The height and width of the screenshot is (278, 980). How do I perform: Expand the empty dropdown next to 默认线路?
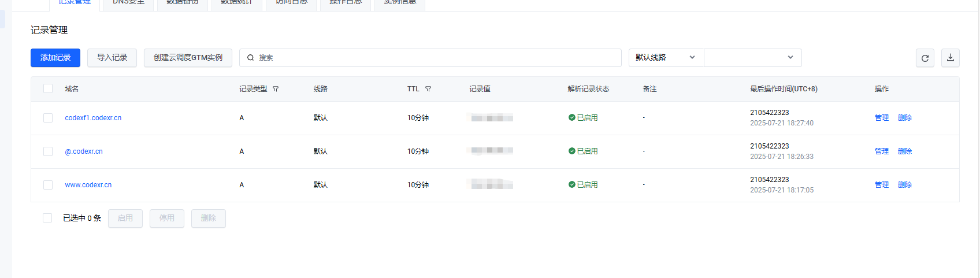tap(753, 58)
